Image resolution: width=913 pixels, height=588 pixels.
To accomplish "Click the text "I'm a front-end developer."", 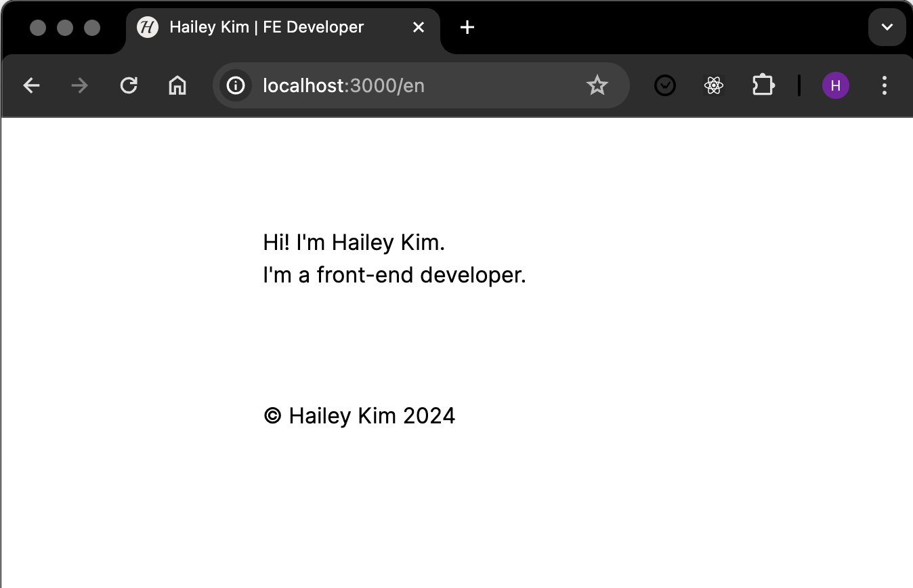I will 395,275.
